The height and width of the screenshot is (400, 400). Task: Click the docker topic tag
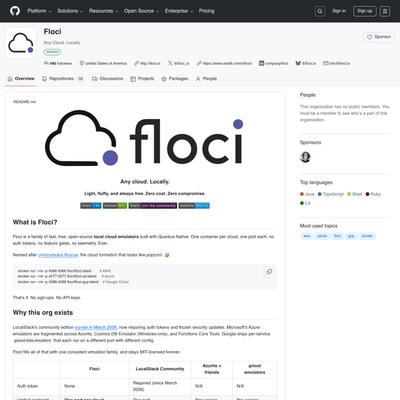pos(367,236)
